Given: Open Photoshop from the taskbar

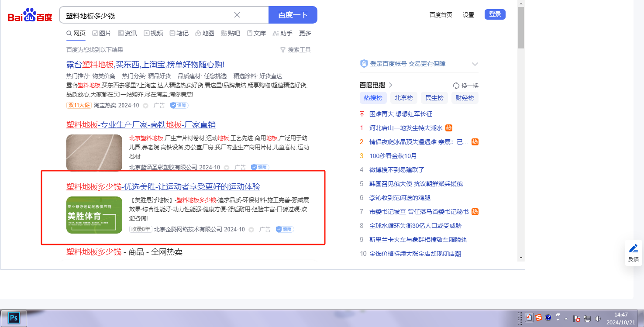Looking at the screenshot, I should tap(14, 317).
